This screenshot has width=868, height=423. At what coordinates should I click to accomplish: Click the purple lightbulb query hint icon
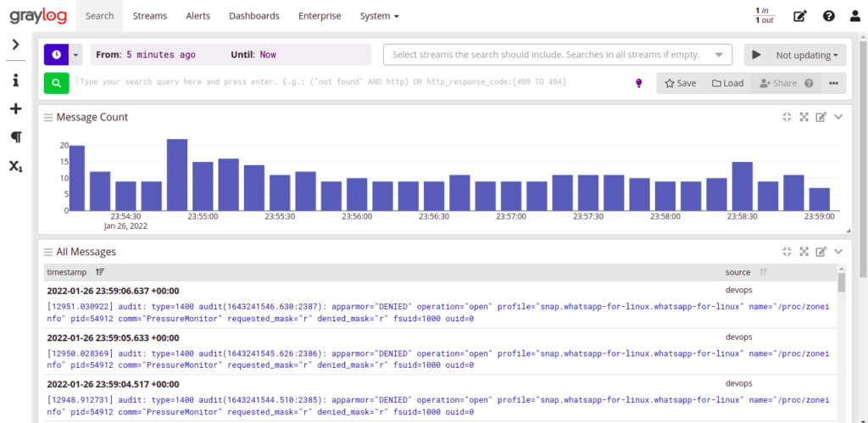click(x=639, y=82)
